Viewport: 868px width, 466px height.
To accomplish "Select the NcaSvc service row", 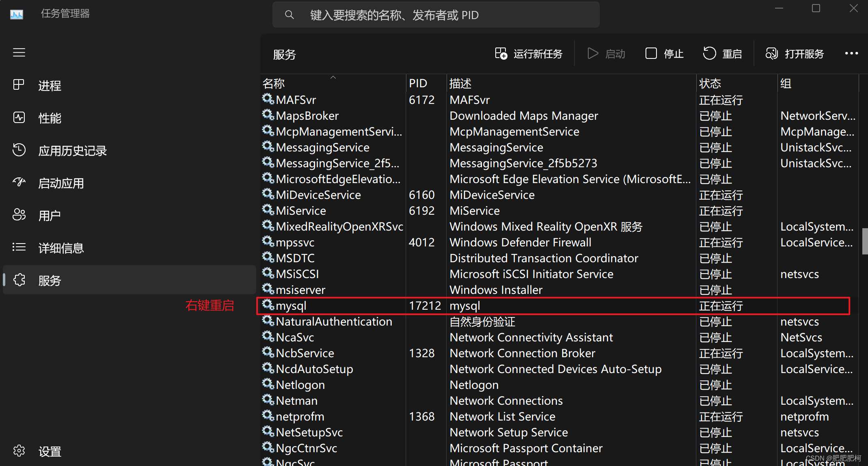I will pyautogui.click(x=559, y=337).
